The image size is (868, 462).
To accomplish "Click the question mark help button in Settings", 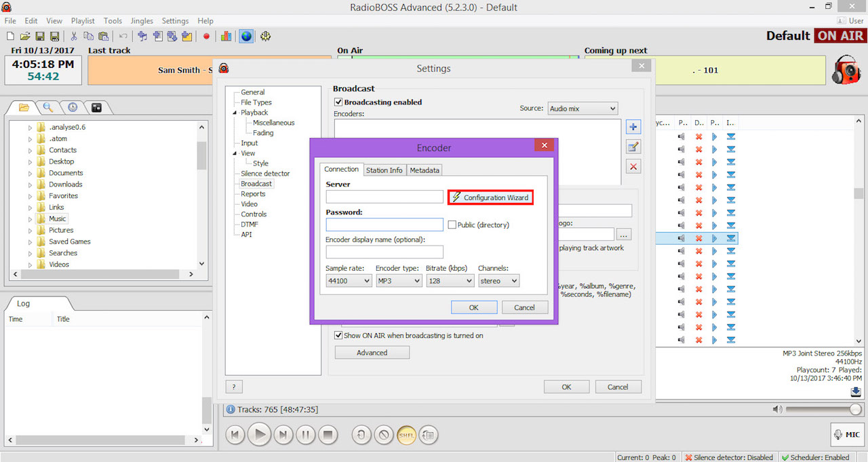I will [234, 387].
